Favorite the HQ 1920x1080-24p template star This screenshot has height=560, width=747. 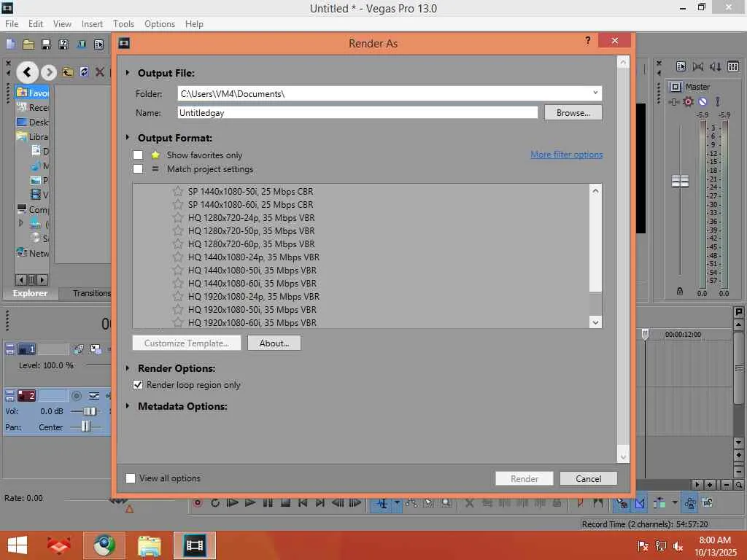pos(178,296)
